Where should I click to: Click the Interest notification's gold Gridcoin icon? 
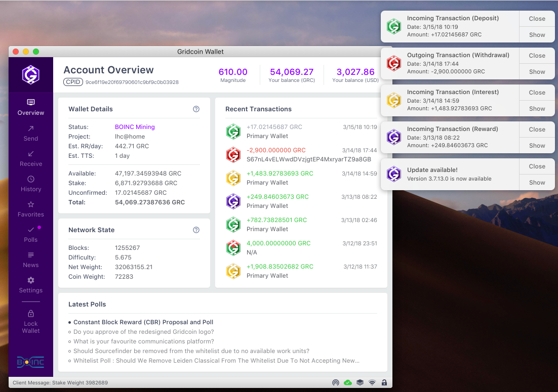(x=394, y=100)
